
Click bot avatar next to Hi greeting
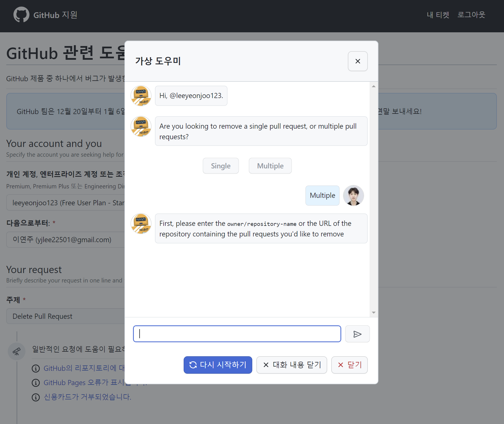(x=141, y=96)
